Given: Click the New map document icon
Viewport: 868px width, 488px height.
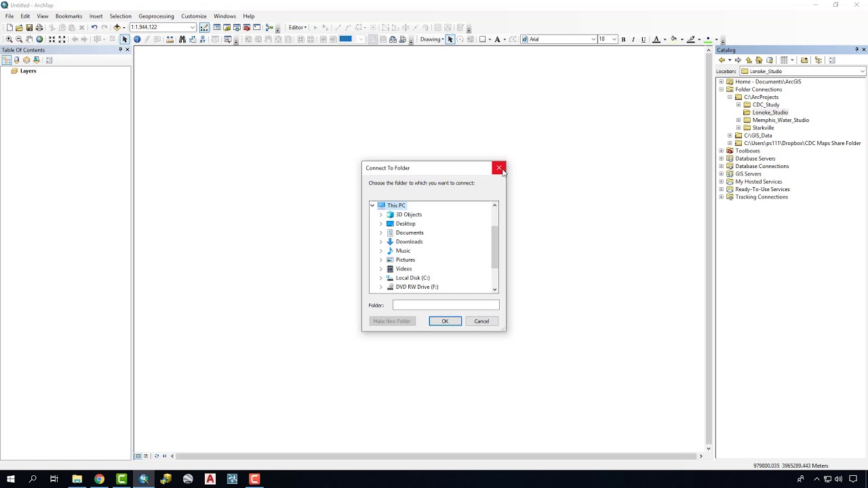Looking at the screenshot, I should [x=9, y=27].
